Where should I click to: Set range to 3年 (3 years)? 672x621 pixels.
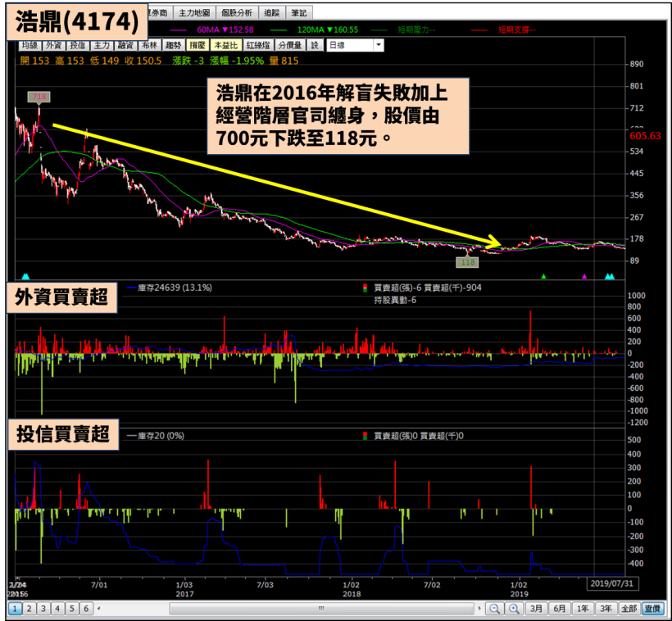tap(606, 609)
